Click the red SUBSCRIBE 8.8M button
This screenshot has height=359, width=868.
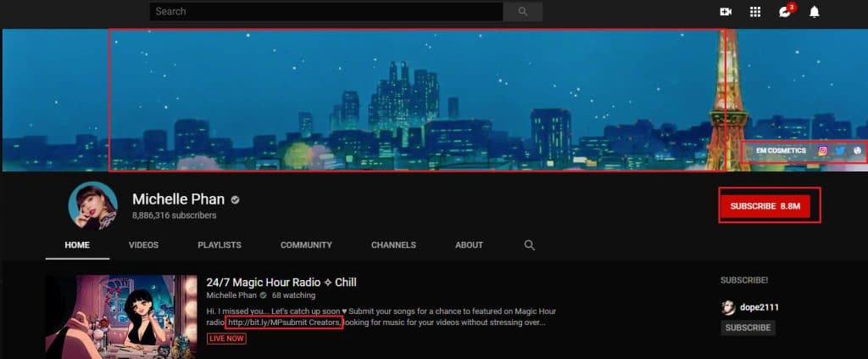coord(765,206)
